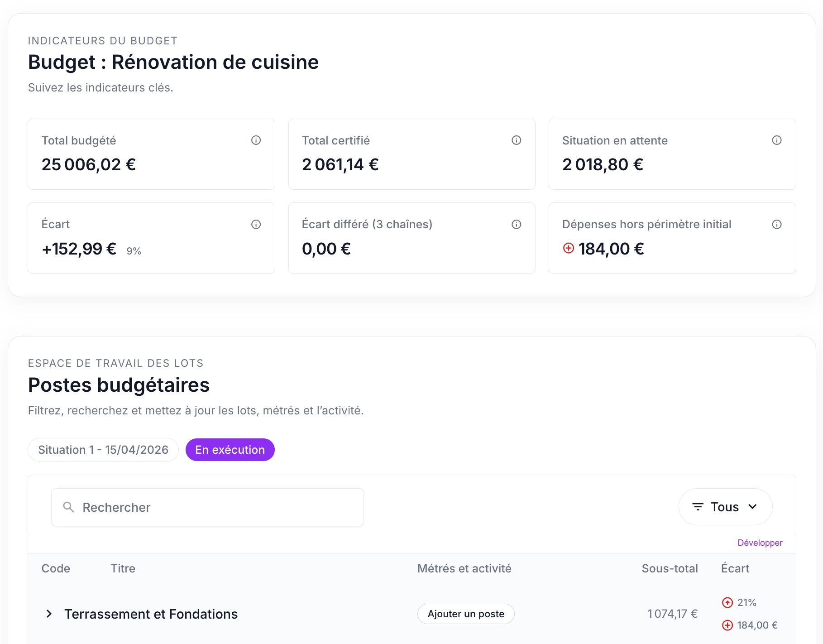Click the filter icon next to Tous
Screen dimensions: 823x644
click(698, 507)
